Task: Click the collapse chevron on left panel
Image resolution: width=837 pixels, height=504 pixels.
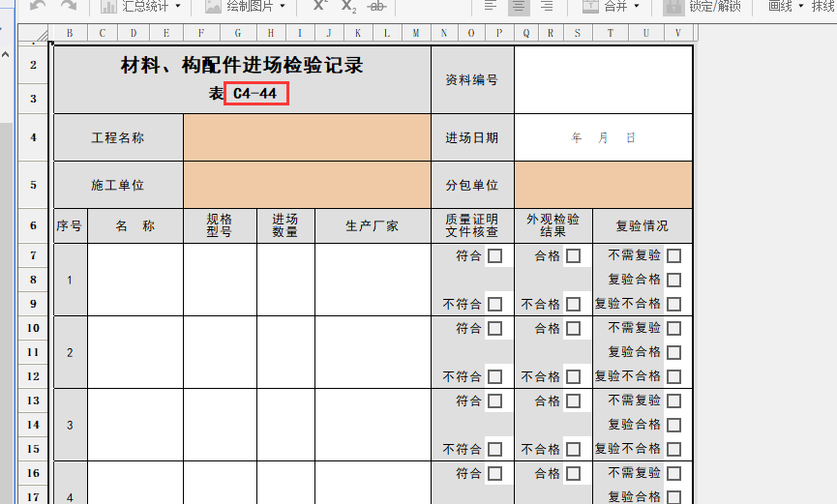Action: [6, 54]
